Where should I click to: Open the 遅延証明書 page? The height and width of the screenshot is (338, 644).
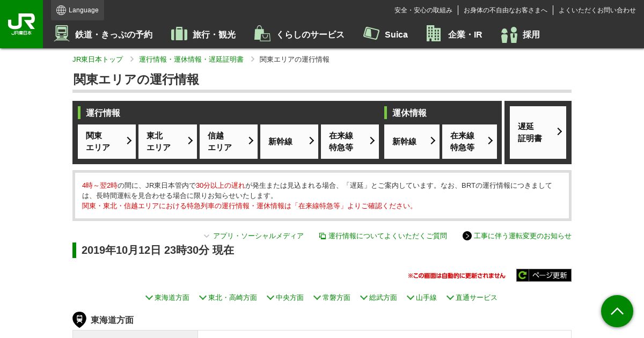point(538,133)
